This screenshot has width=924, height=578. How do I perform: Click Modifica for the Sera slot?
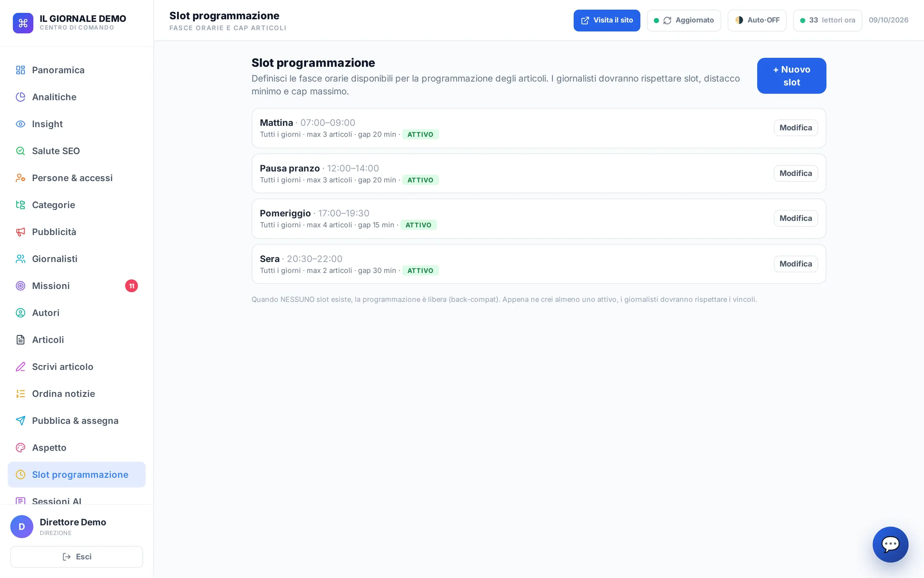click(x=796, y=264)
